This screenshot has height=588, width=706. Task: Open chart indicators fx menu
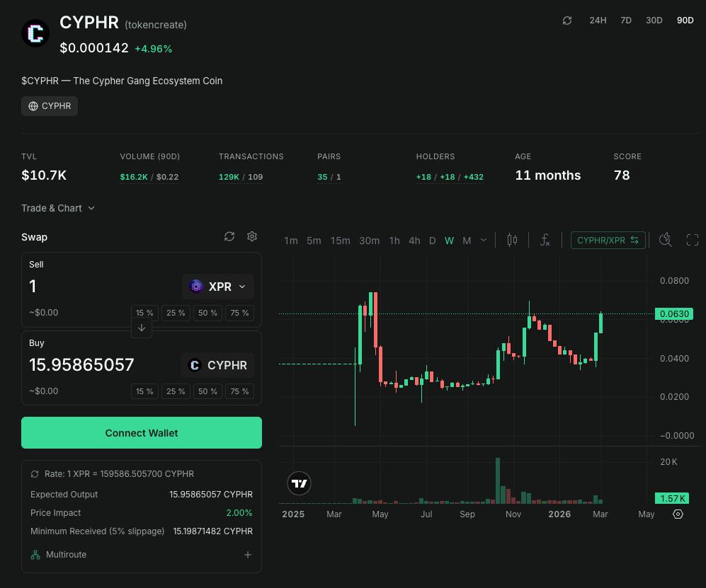(x=545, y=241)
